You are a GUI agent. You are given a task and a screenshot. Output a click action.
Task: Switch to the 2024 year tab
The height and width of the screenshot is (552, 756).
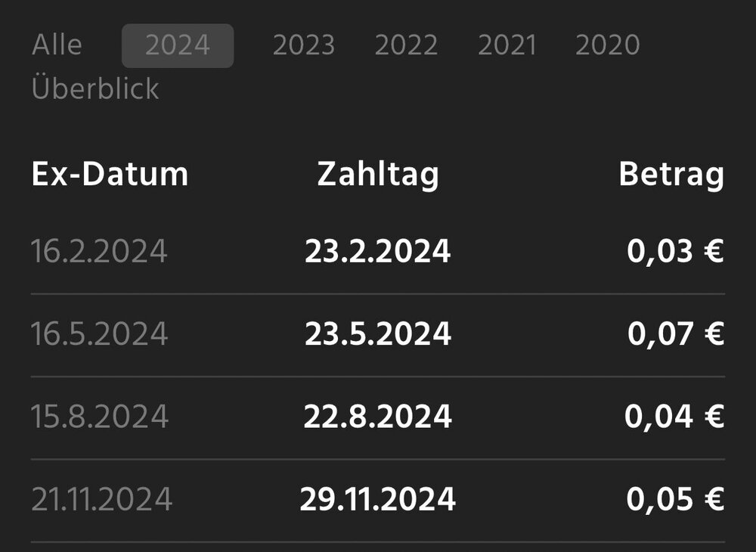pyautogui.click(x=178, y=45)
